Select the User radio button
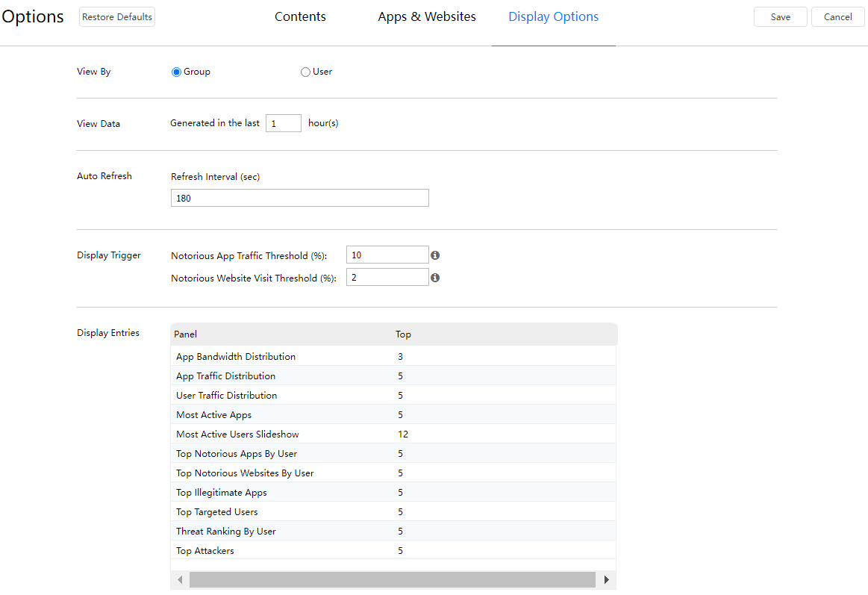The height and width of the screenshot is (595, 868). tap(305, 72)
